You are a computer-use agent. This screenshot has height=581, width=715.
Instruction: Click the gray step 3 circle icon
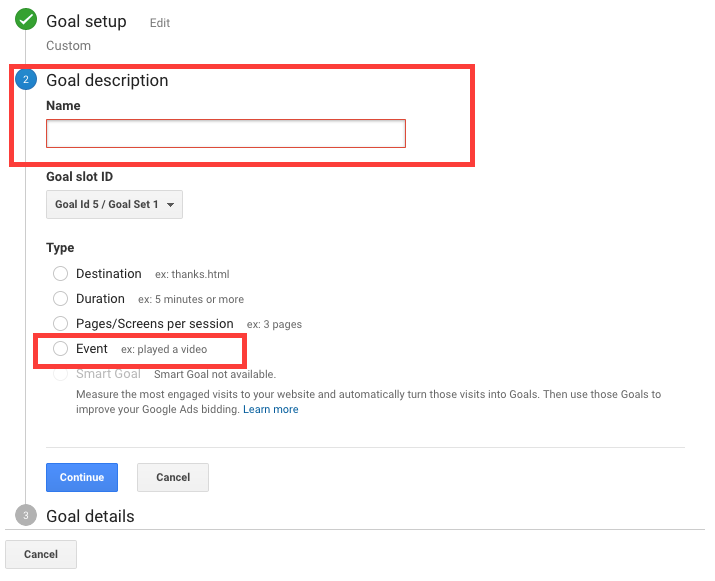[26, 515]
